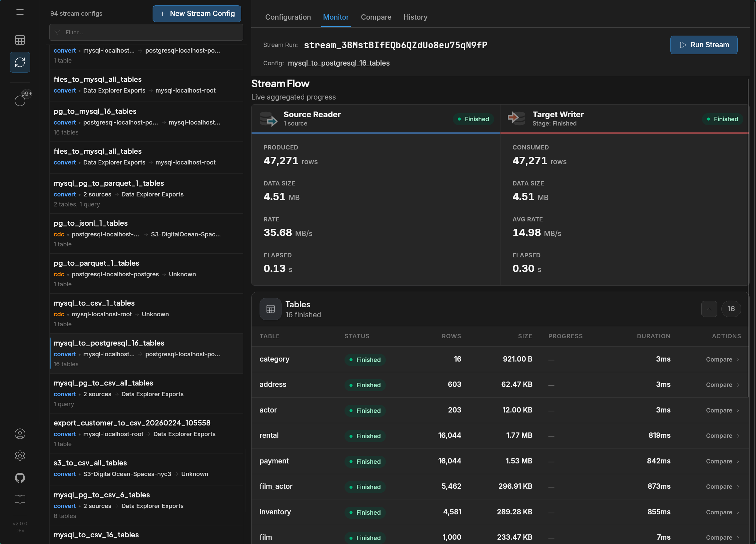Open the History tab
Image resolution: width=756 pixels, height=544 pixels.
[x=415, y=17]
